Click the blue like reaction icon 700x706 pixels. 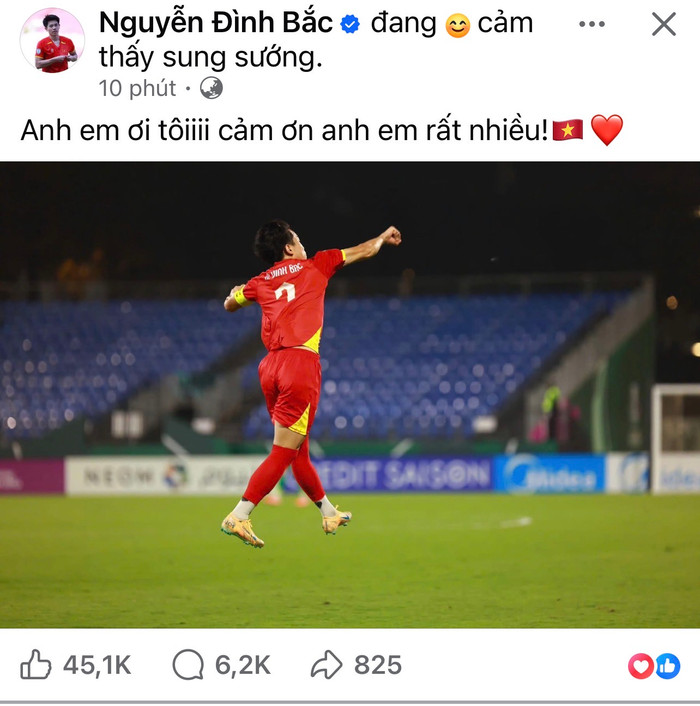tap(668, 666)
